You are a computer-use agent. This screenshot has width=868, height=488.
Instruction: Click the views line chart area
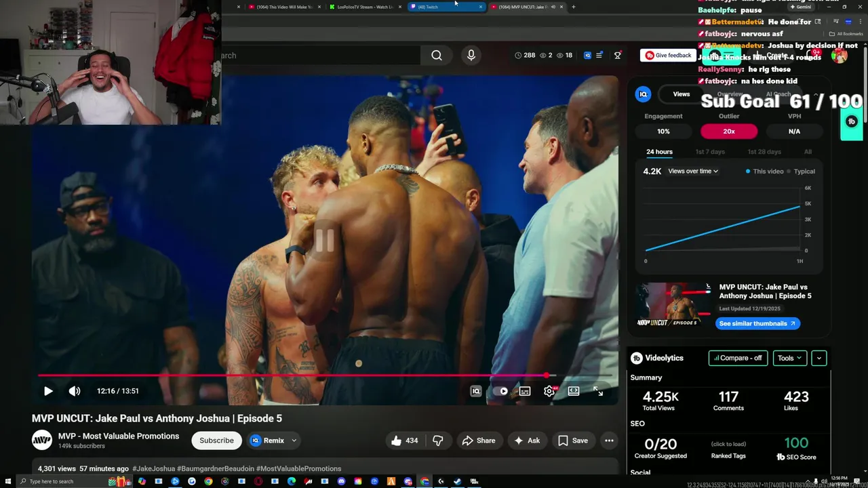[x=724, y=220]
